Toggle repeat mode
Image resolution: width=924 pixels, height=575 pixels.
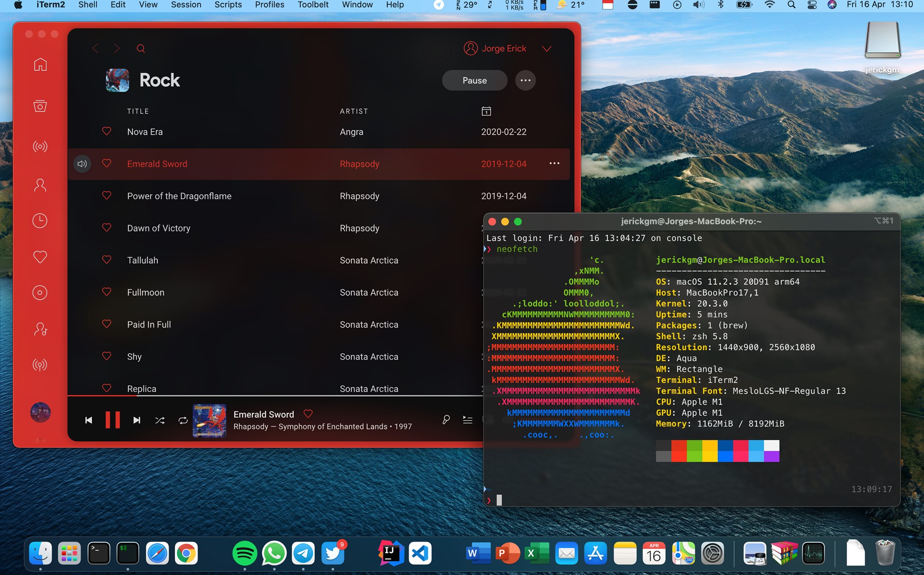(183, 420)
